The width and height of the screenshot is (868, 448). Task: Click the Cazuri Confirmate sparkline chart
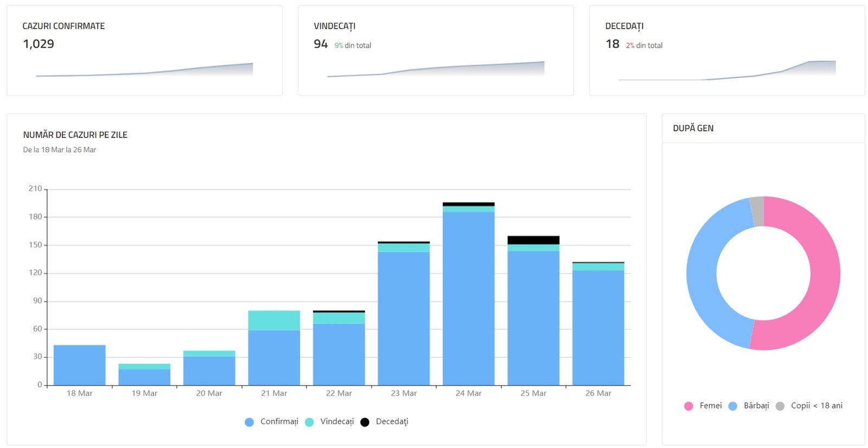point(144,71)
